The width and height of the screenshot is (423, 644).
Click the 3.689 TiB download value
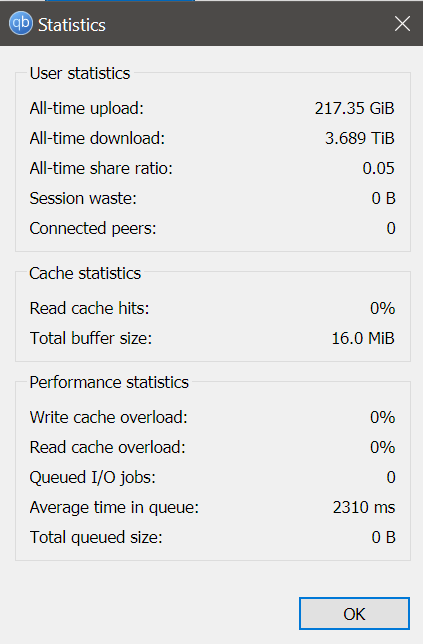click(x=360, y=138)
